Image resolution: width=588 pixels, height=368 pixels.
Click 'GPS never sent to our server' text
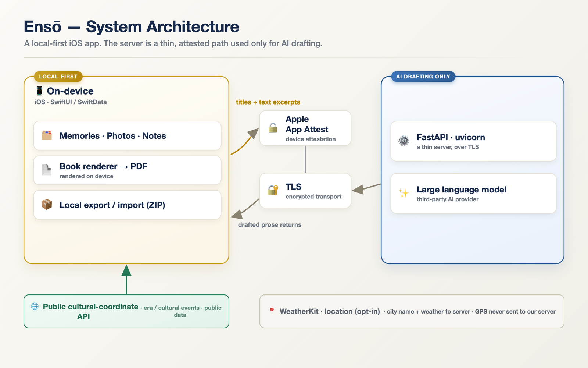pos(515,311)
